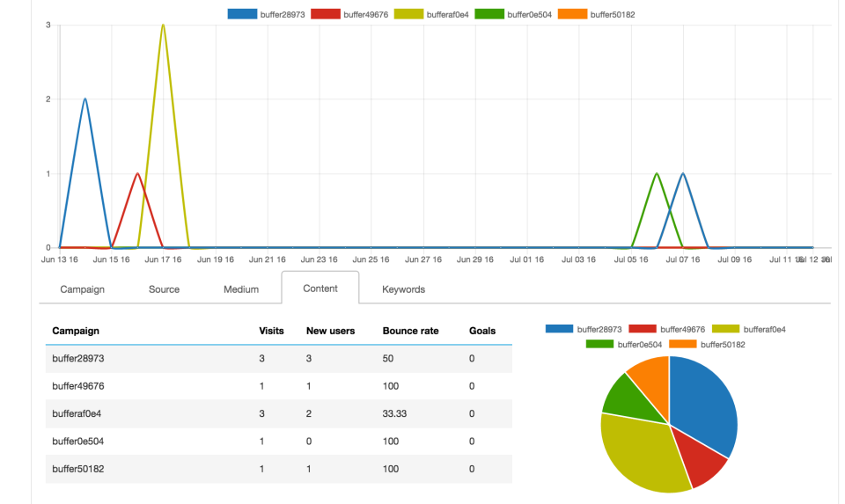
Task: Click the Visits column header
Action: click(x=271, y=331)
